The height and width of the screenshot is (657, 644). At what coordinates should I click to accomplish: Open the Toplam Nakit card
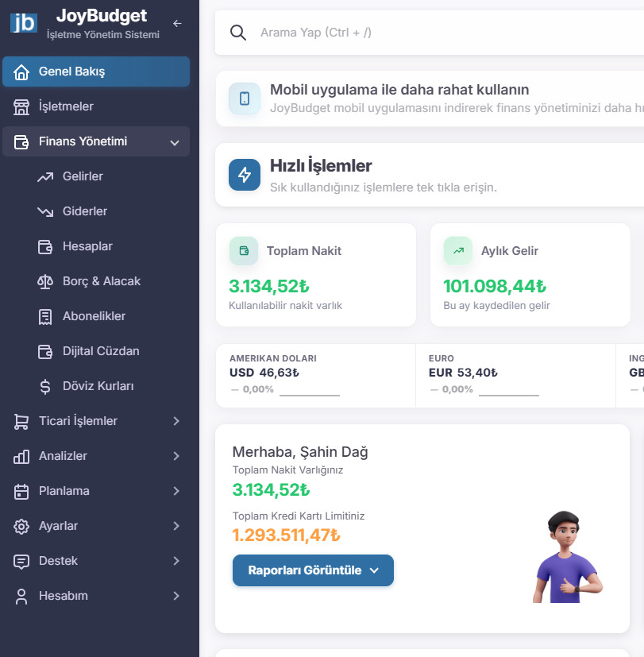(316, 275)
